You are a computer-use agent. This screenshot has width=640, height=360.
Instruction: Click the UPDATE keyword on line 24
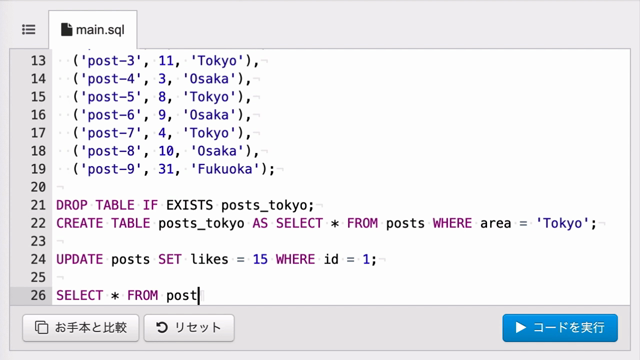tap(80, 260)
